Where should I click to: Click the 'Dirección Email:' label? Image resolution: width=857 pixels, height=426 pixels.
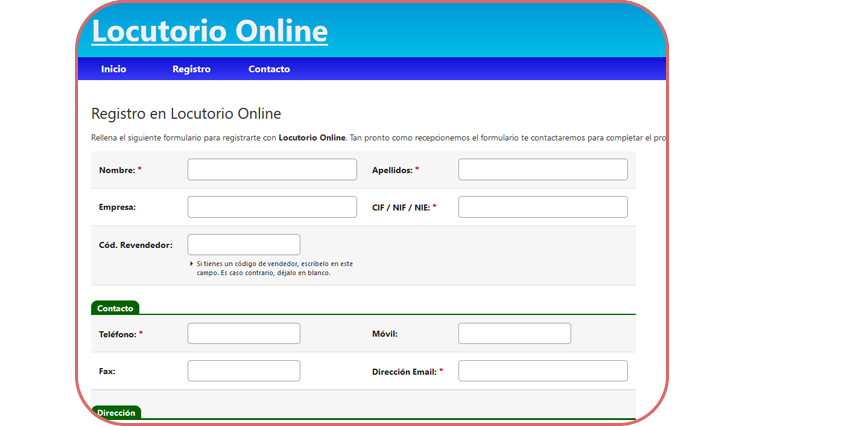click(404, 372)
